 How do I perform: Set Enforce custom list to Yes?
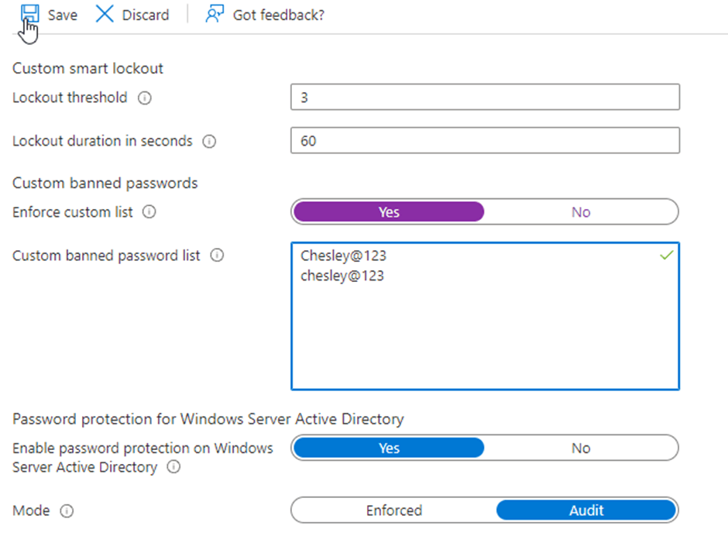tap(389, 212)
